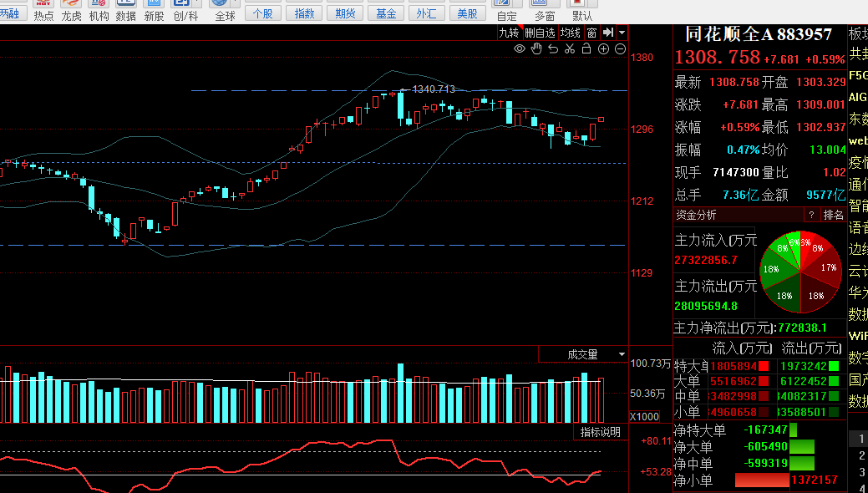The image size is (868, 493).
Task: Select the 默认 default layout item
Action: click(581, 11)
